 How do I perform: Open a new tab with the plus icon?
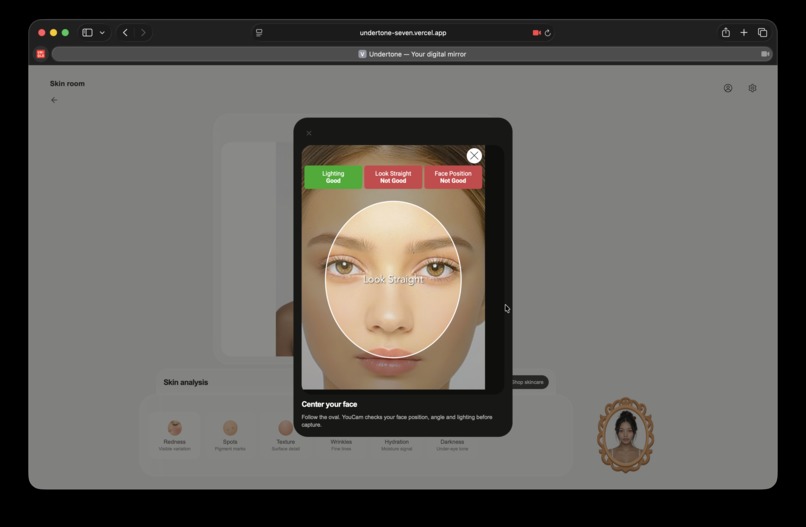[x=744, y=32]
